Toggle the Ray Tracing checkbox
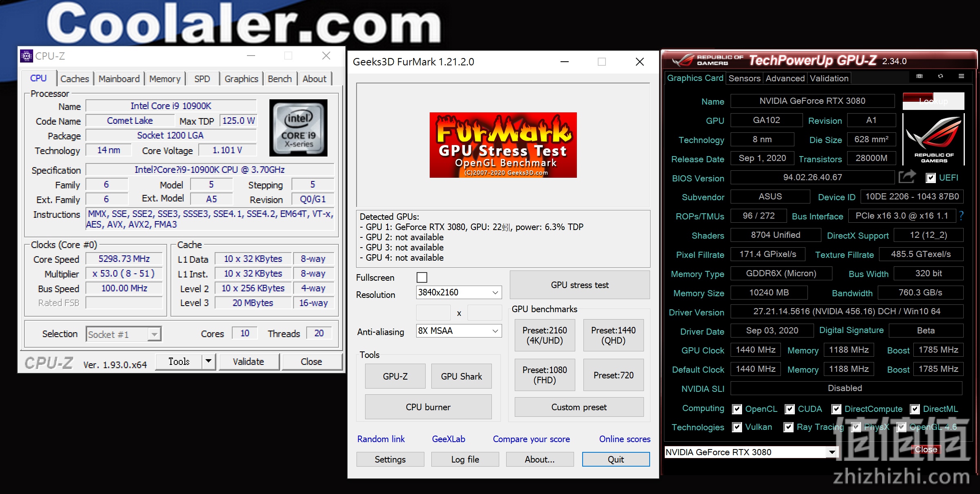This screenshot has width=980, height=494. (x=788, y=427)
